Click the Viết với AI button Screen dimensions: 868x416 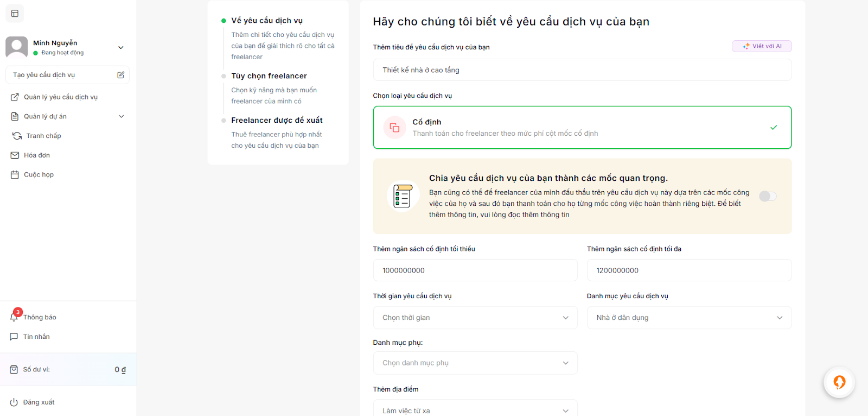761,46
